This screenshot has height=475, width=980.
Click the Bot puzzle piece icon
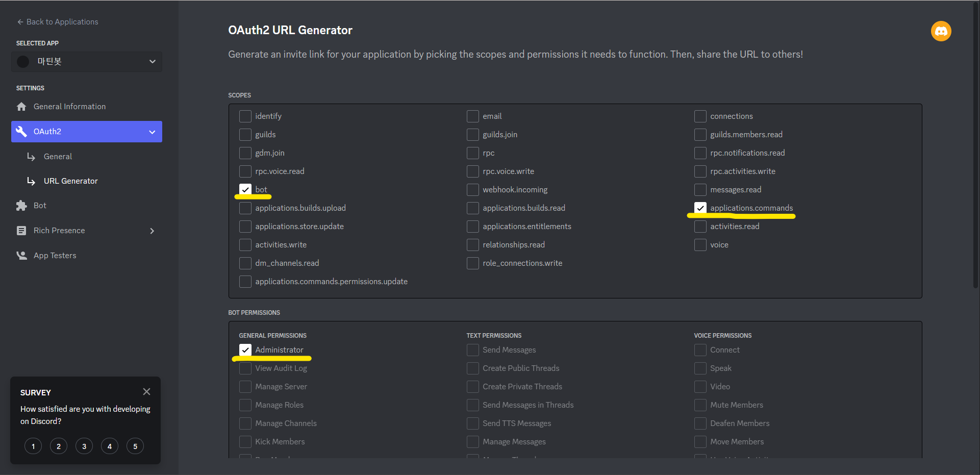[21, 206]
